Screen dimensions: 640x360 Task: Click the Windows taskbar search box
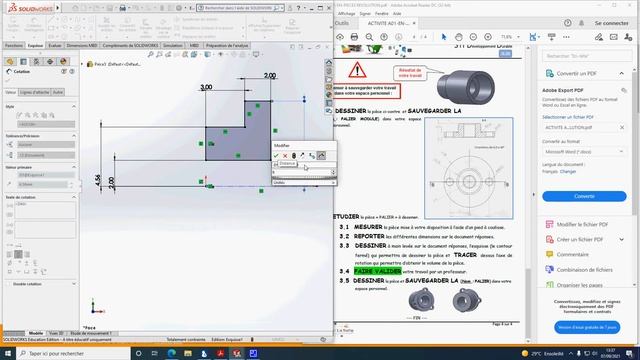(x=73, y=353)
